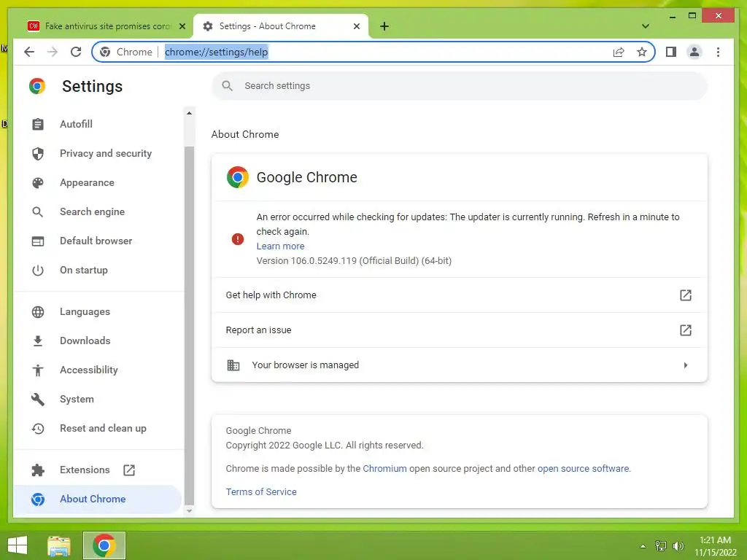Click the Appearance palette icon
The height and width of the screenshot is (560, 747).
[x=38, y=183]
